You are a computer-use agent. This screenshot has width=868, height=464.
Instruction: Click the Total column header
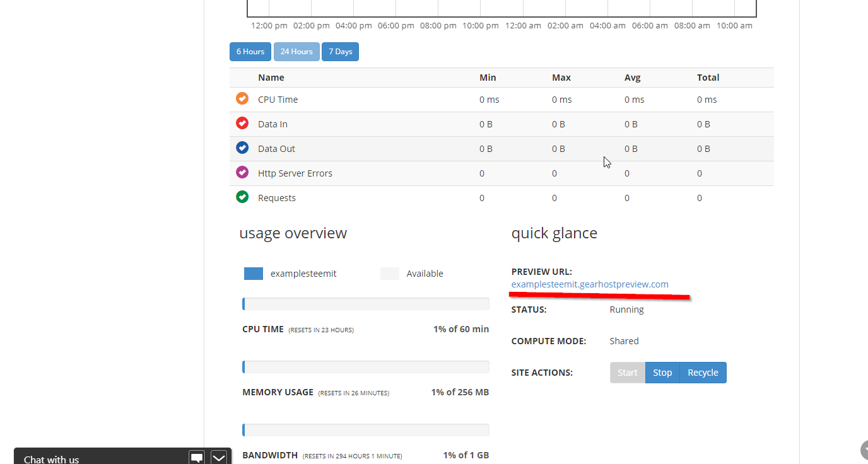(x=708, y=78)
